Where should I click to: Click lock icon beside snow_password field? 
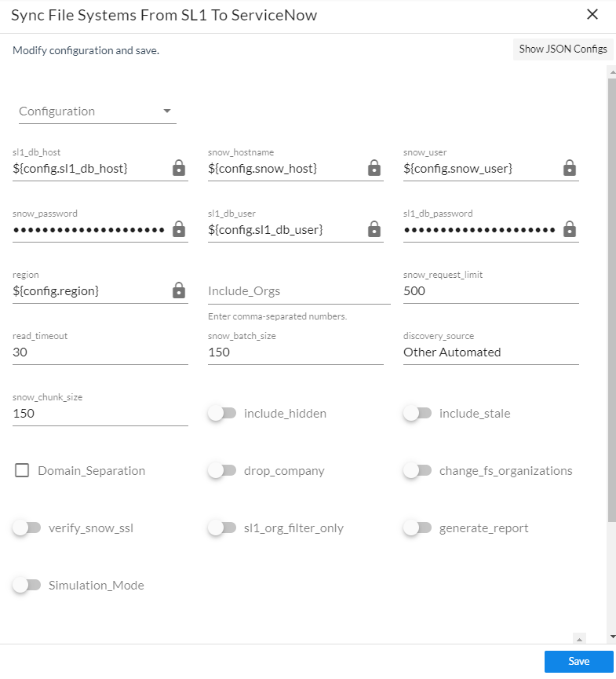tap(179, 229)
